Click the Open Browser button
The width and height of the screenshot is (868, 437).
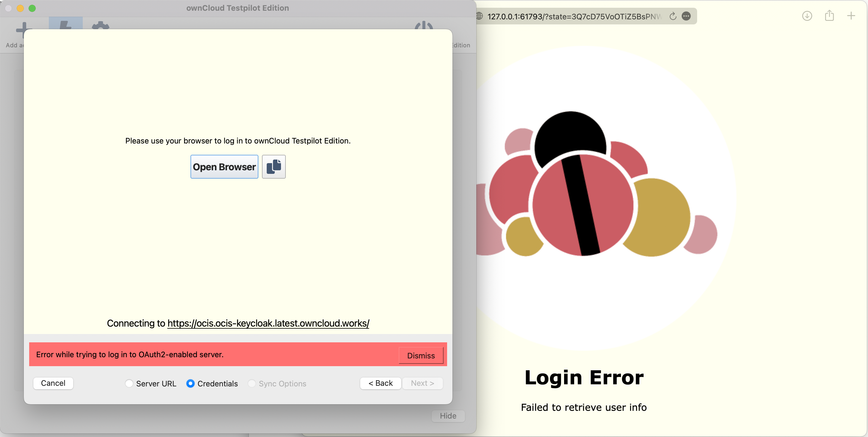(224, 166)
